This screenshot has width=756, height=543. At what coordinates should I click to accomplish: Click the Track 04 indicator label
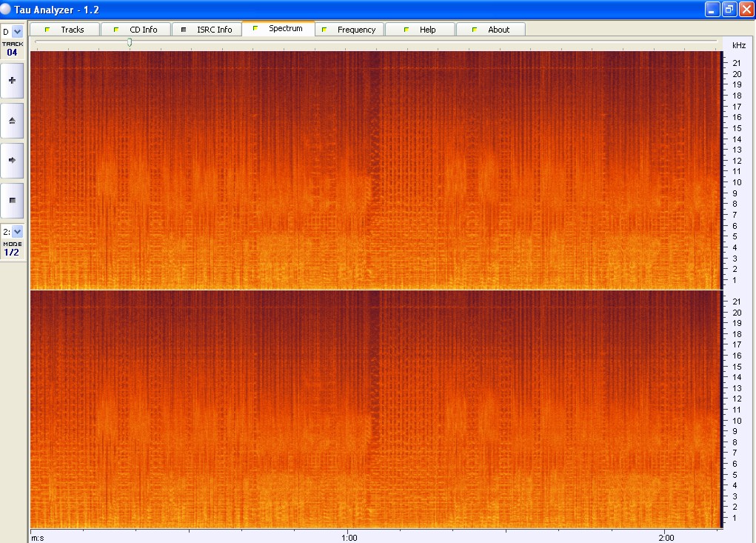point(12,49)
